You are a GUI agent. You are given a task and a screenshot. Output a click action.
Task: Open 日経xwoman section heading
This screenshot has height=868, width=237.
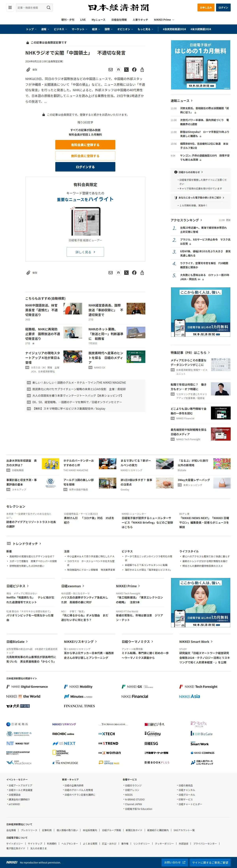click(73, 586)
